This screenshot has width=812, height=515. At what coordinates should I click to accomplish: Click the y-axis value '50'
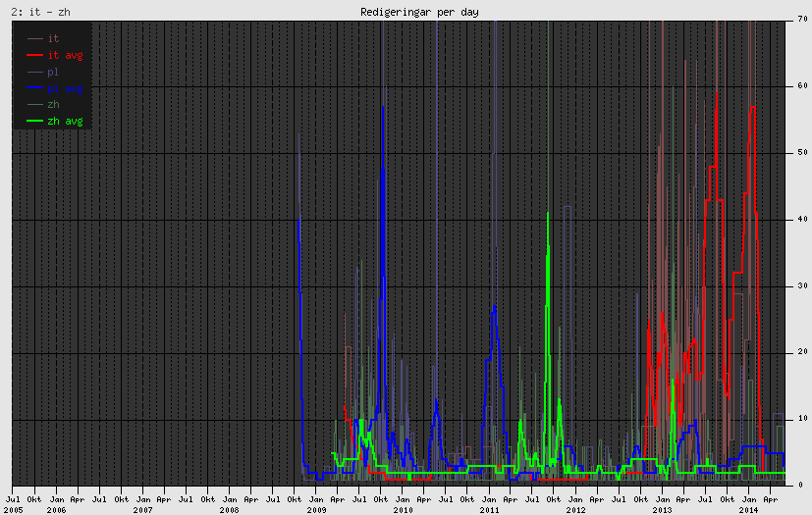(x=803, y=153)
